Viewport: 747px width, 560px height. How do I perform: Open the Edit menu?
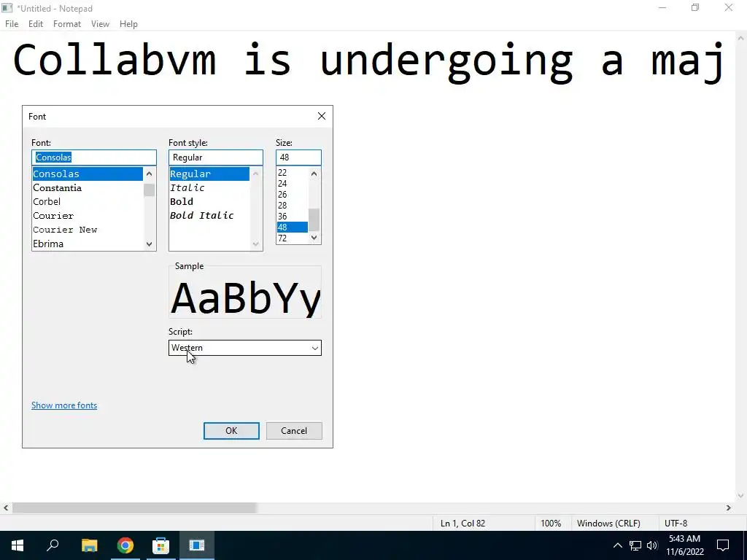point(36,24)
